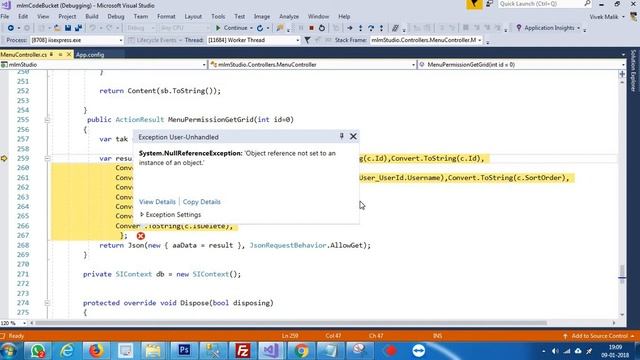Click the volume icon in the system tray
The image size is (640, 360).
click(555, 351)
